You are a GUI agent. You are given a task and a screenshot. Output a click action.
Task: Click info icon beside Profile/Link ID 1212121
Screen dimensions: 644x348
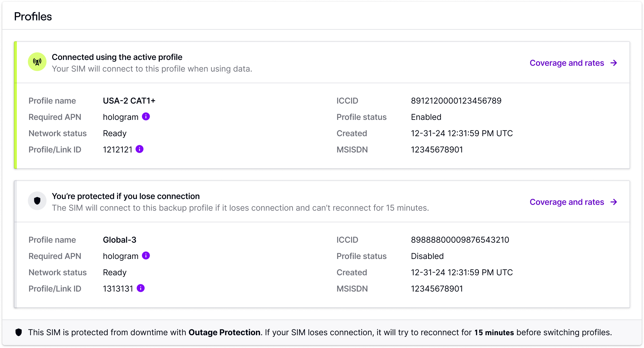(139, 149)
